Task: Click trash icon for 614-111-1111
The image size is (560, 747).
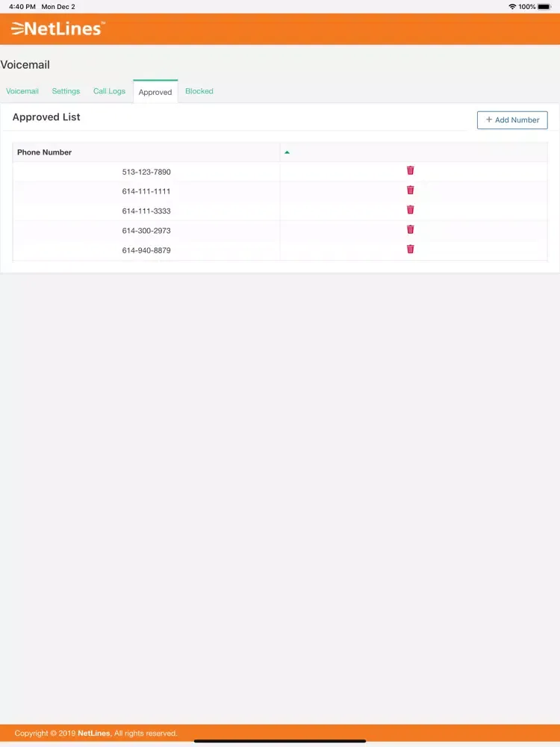Action: [x=410, y=190]
